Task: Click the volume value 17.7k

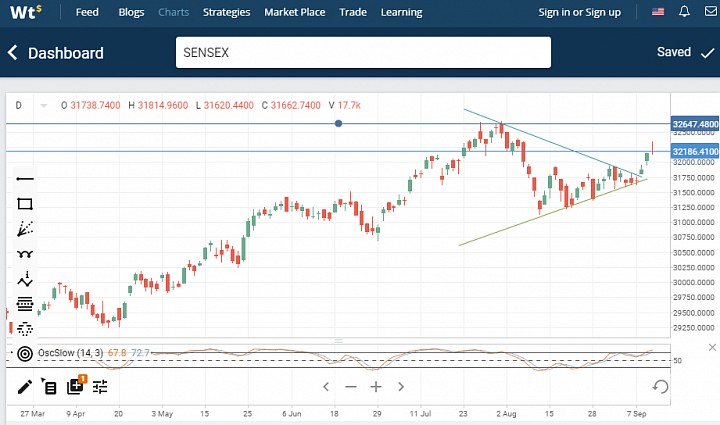Action: pyautogui.click(x=349, y=106)
